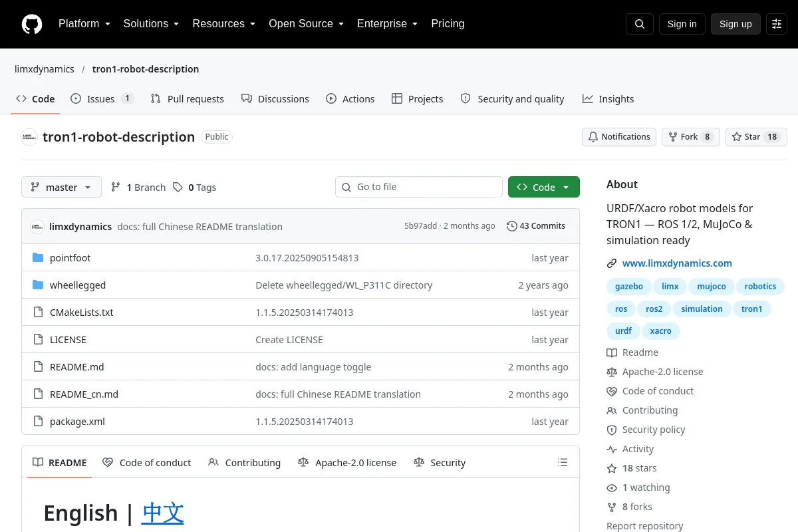Open the pointfoot folder icon
This screenshot has height=532, width=798.
(38, 258)
